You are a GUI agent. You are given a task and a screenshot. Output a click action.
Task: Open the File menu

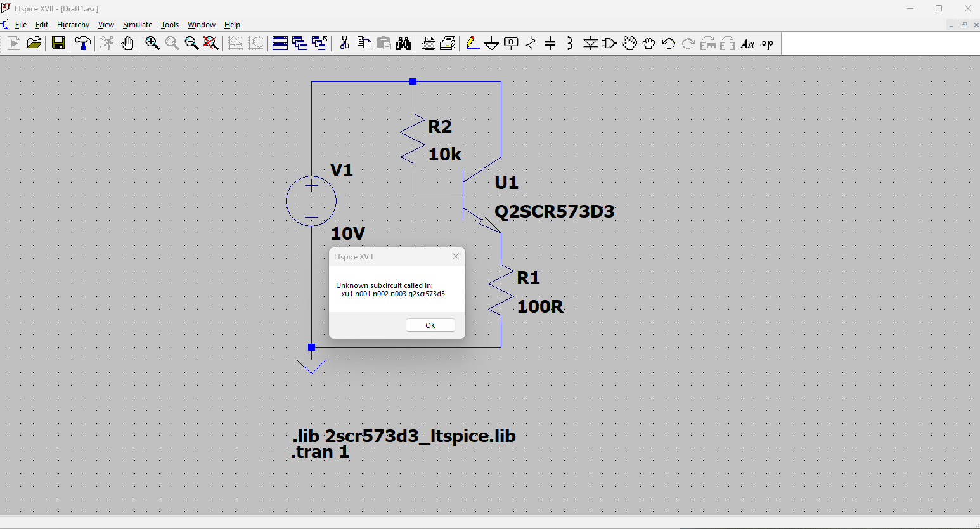(x=21, y=25)
